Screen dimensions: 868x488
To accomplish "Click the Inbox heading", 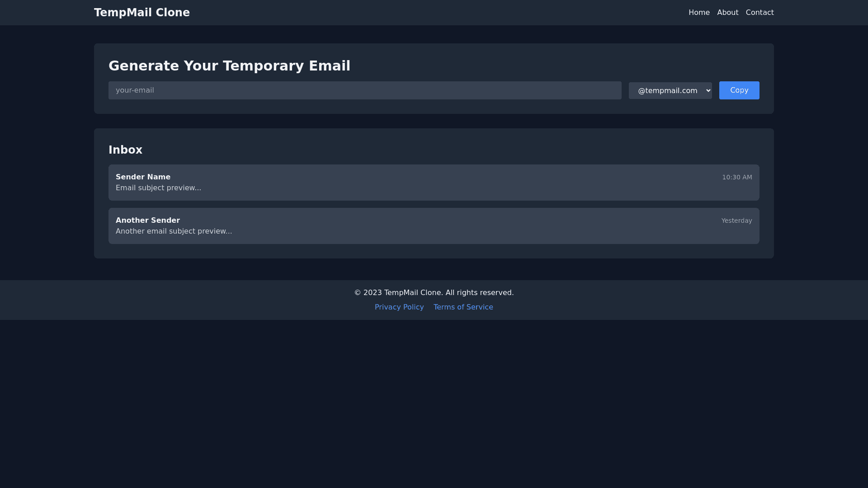I will click(125, 150).
